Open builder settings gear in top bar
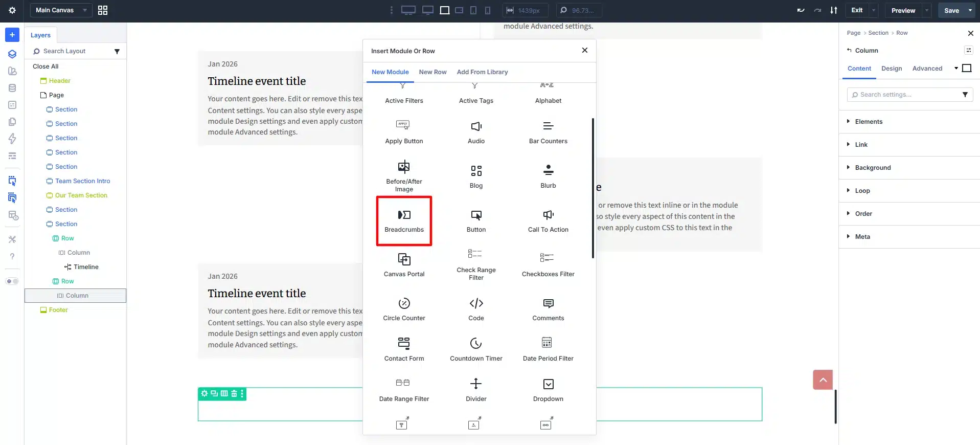 pos(12,10)
